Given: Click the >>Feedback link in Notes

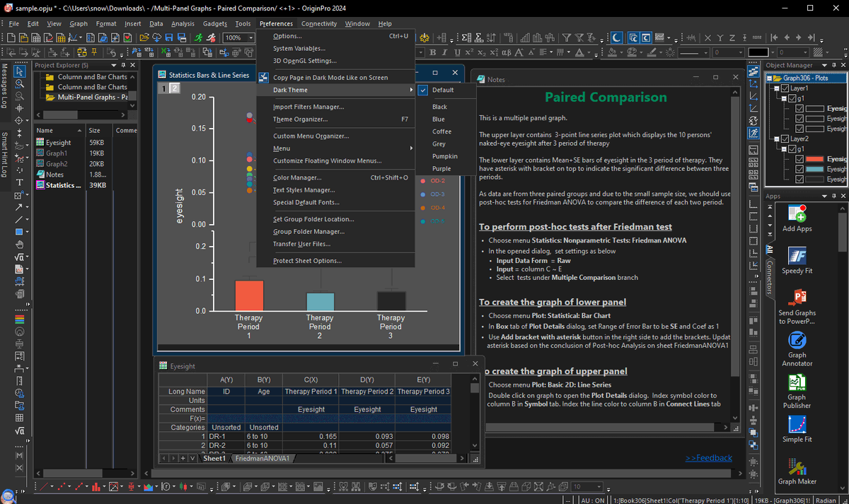Looking at the screenshot, I should (708, 458).
